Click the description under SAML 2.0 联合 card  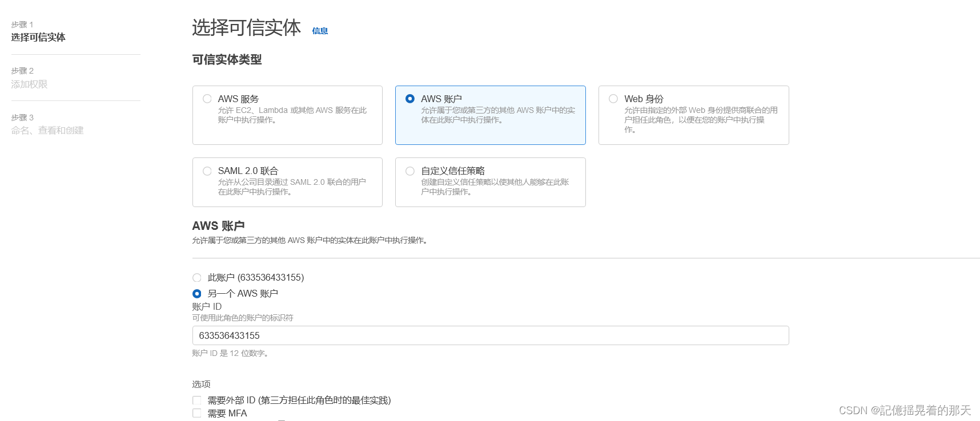pyautogui.click(x=292, y=187)
